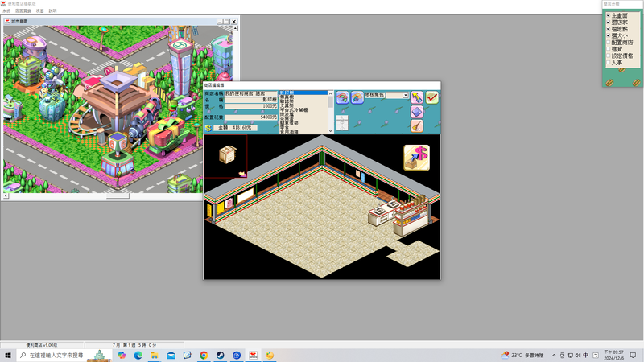Click the weather widget showing 23°C
This screenshot has width=644, height=362.
click(522, 356)
